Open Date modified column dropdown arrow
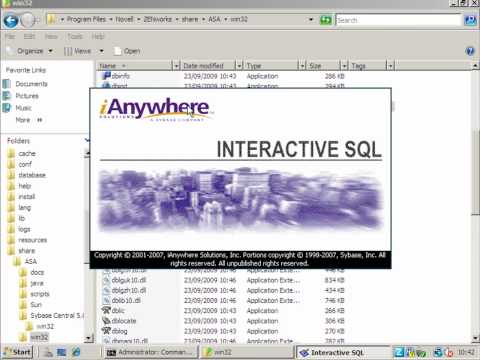The image size is (480, 360). (239, 66)
